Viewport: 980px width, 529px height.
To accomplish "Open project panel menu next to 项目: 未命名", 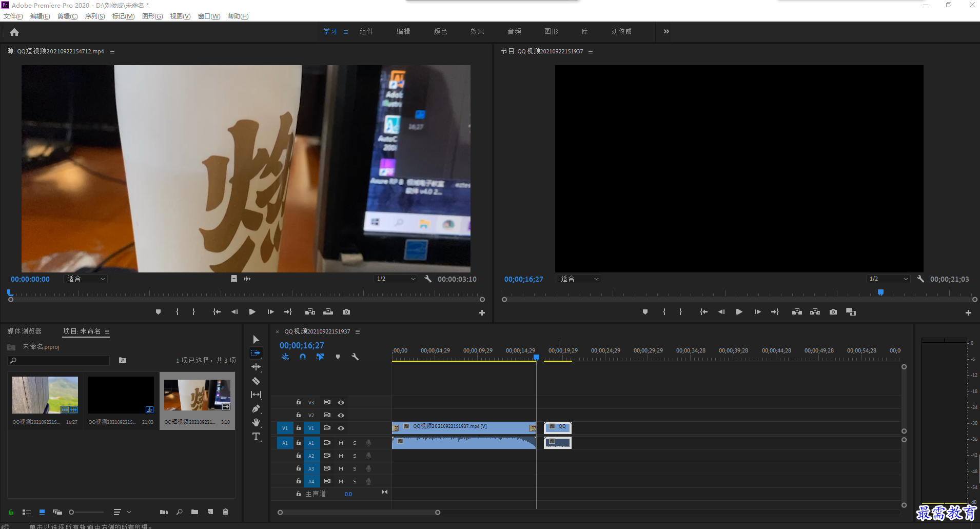I will coord(107,331).
